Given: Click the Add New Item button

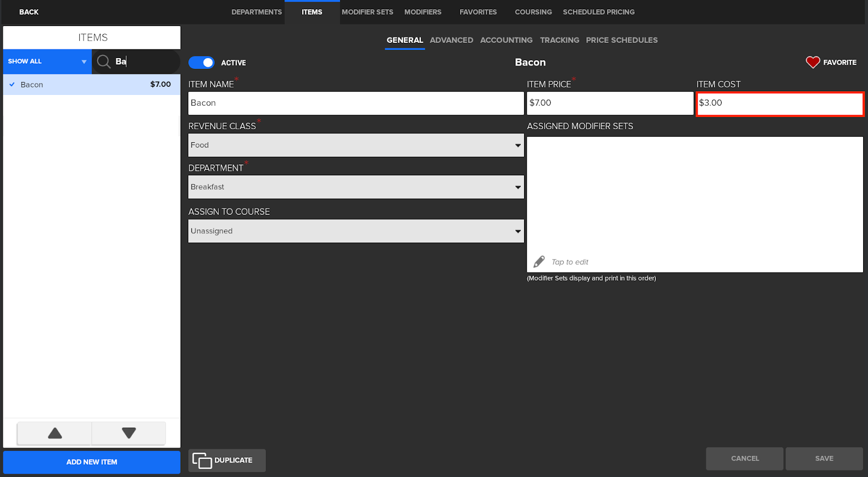Looking at the screenshot, I should point(92,462).
